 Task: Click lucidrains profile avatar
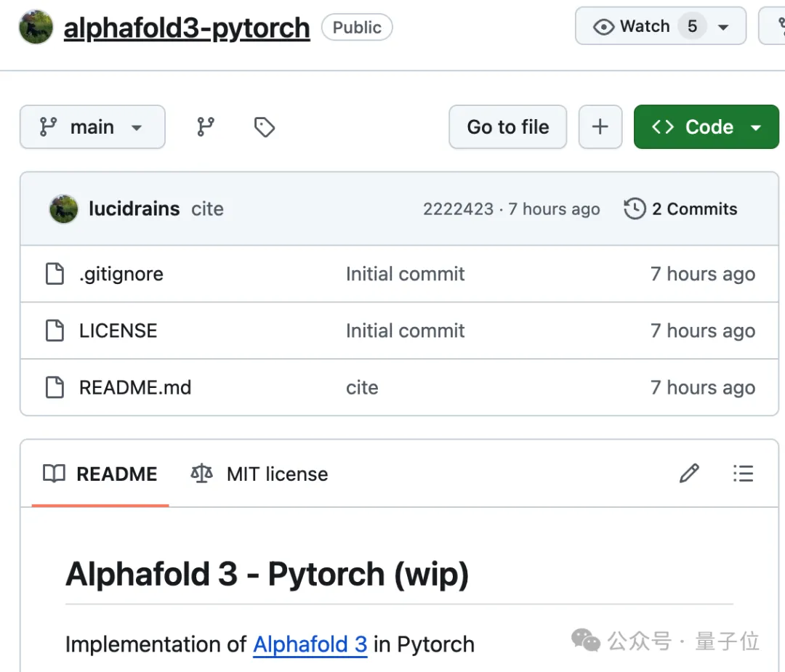tap(63, 209)
